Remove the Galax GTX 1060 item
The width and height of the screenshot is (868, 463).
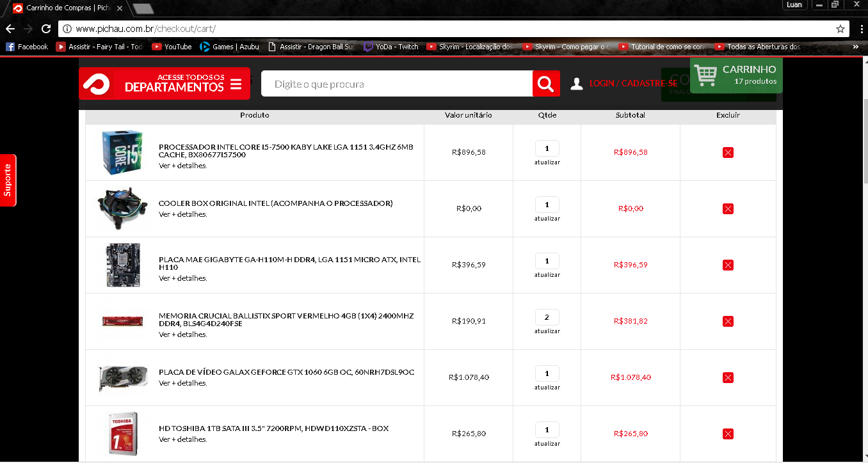[x=728, y=377]
